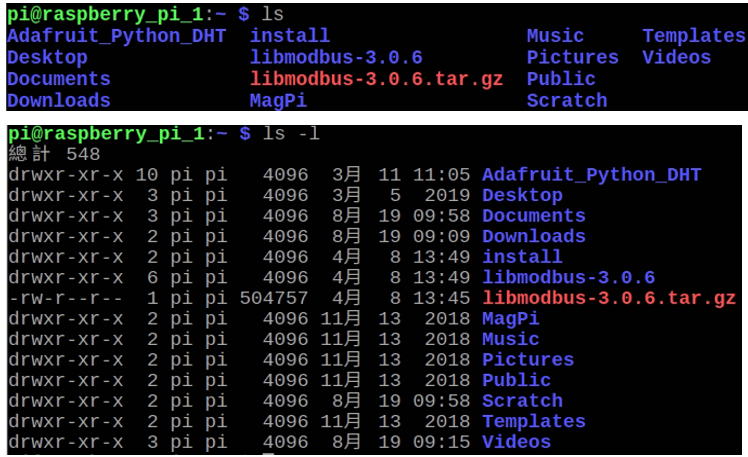748x457 pixels.
Task: Select link count 10 on the Adafruit row
Action: [x=147, y=175]
